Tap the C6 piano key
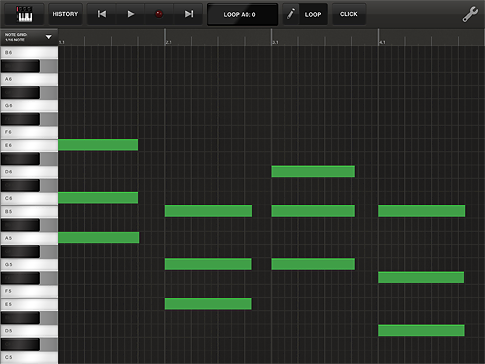The height and width of the screenshot is (364, 485). click(x=29, y=198)
